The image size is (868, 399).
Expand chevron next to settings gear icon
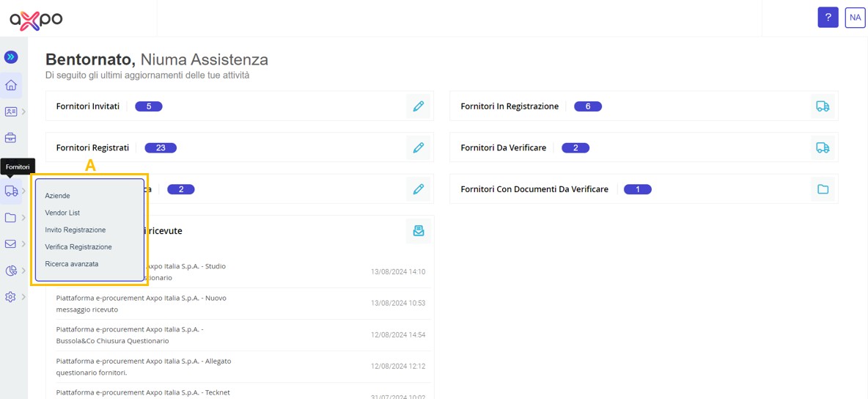pos(23,297)
